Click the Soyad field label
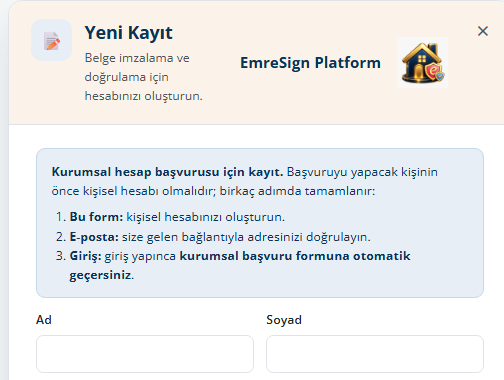This screenshot has width=504, height=380. pos(284,320)
